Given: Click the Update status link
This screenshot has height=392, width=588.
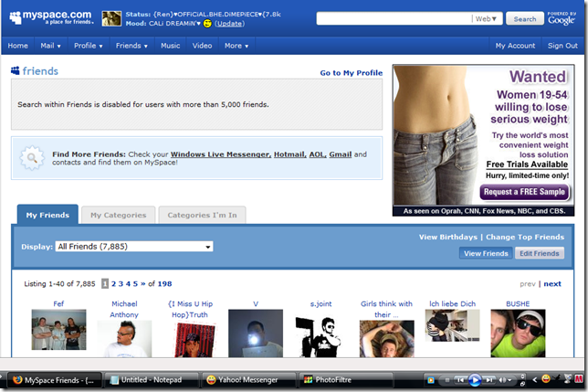Looking at the screenshot, I should coord(229,24).
